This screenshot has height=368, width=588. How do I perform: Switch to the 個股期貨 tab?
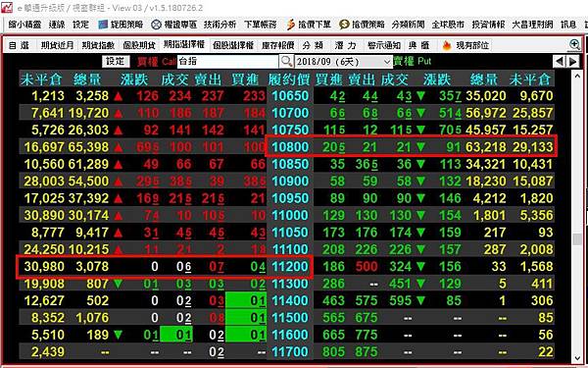[x=139, y=46]
